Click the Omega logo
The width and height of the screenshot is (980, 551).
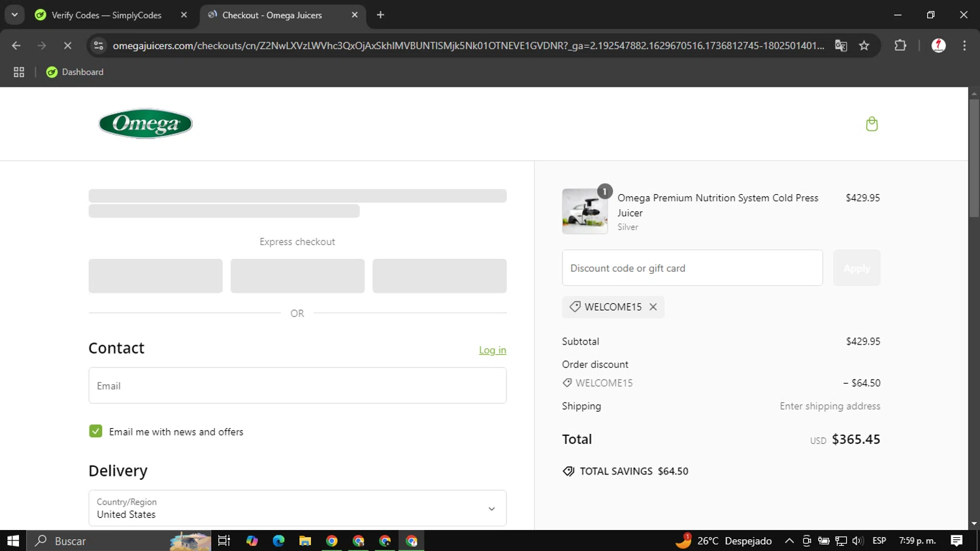tap(145, 124)
